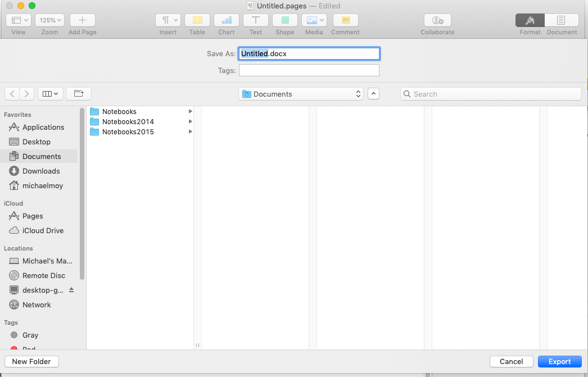The width and height of the screenshot is (588, 377).
Task: Open the Notebooks folder
Action: [141, 111]
